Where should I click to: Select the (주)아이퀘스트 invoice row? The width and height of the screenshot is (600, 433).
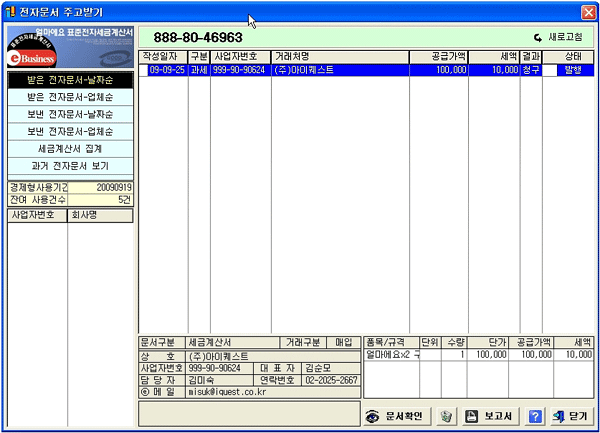[x=340, y=71]
